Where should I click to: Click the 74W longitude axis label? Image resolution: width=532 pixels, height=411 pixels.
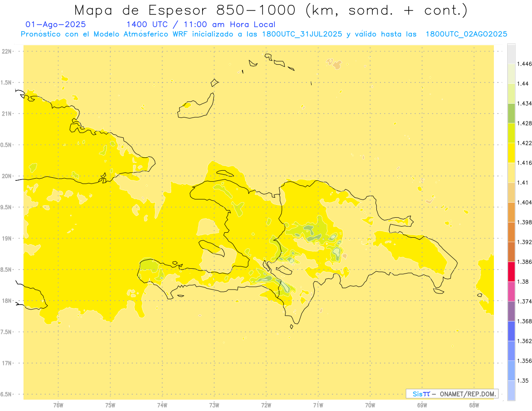(162, 405)
